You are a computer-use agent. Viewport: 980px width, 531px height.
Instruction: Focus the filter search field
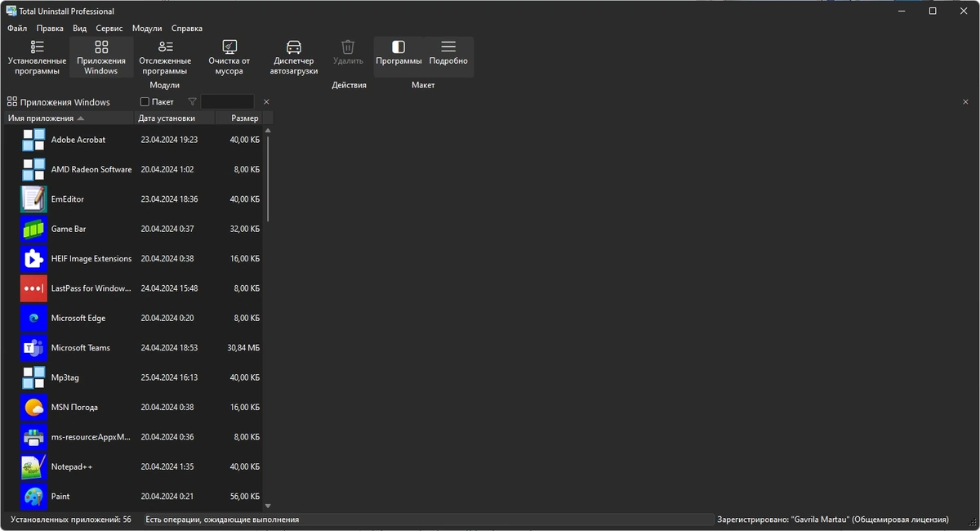pyautogui.click(x=228, y=102)
